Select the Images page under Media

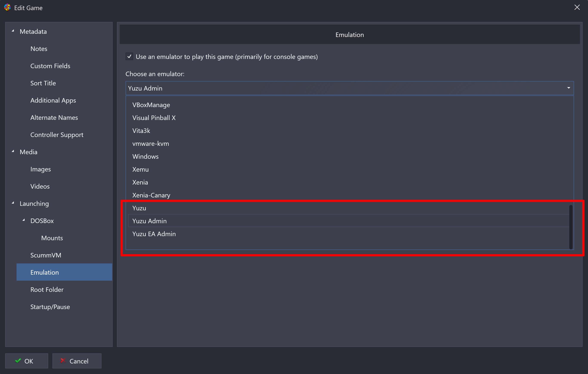point(41,169)
